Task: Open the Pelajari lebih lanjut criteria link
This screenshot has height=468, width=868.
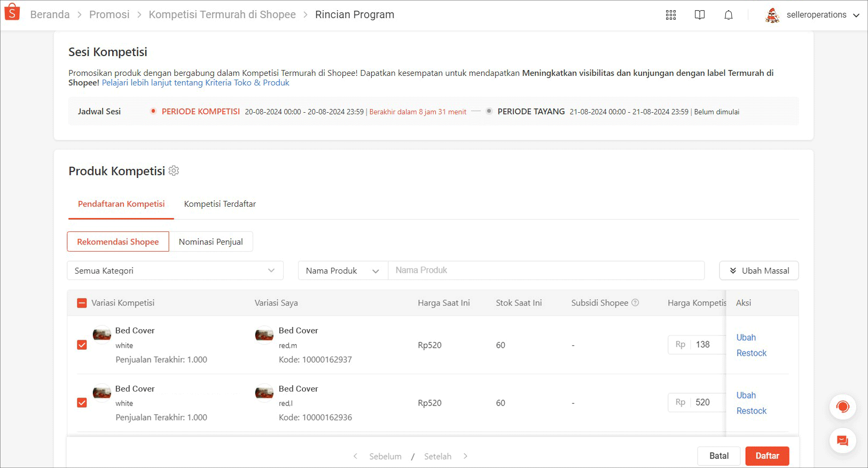Action: 196,83
